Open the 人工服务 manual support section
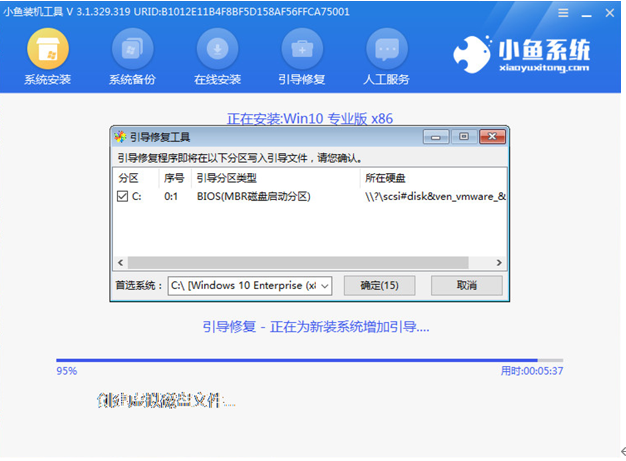Viewport: 626px width, 461px height. [x=386, y=57]
